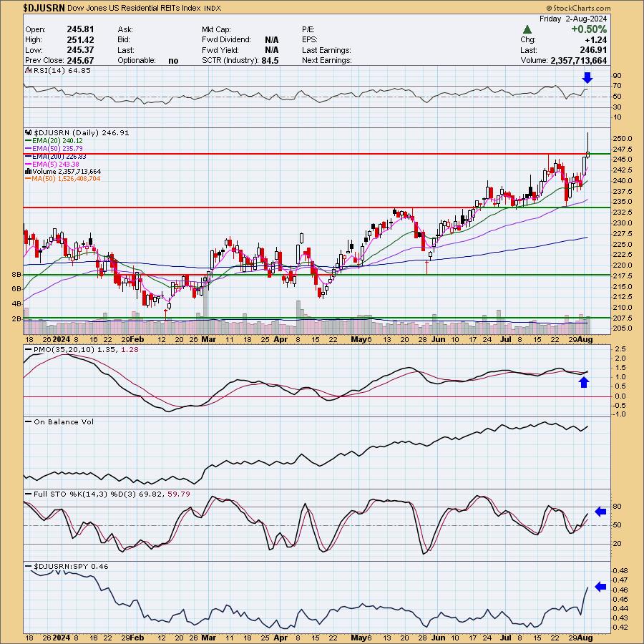Click the $DJUSRN:SPY 0.46 ratio label
The image size is (644, 644).
point(71,567)
